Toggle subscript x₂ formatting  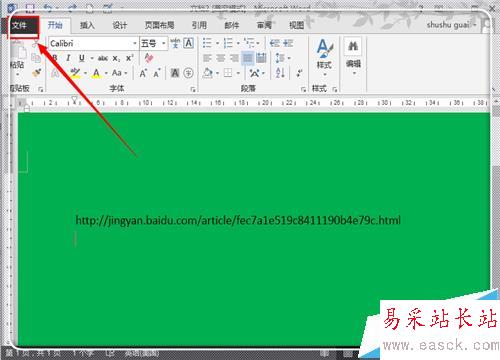click(116, 58)
